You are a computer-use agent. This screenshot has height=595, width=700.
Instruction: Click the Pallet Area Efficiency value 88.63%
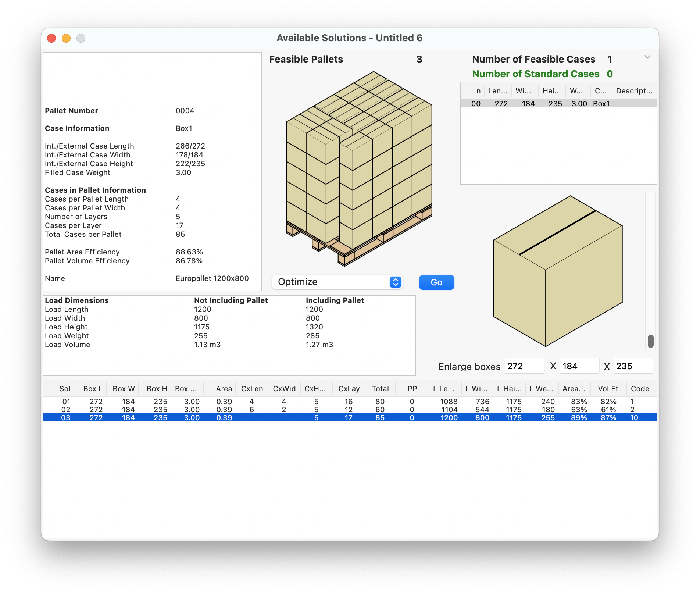pos(189,252)
